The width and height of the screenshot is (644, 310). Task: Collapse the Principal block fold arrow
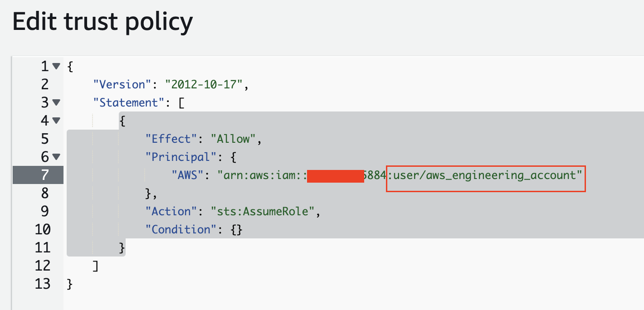(x=56, y=157)
